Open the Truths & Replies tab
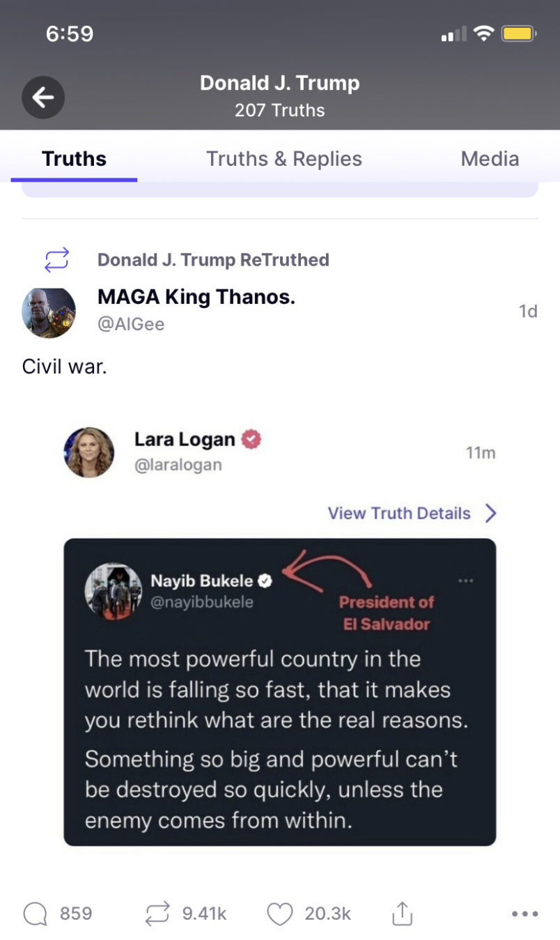 tap(283, 159)
